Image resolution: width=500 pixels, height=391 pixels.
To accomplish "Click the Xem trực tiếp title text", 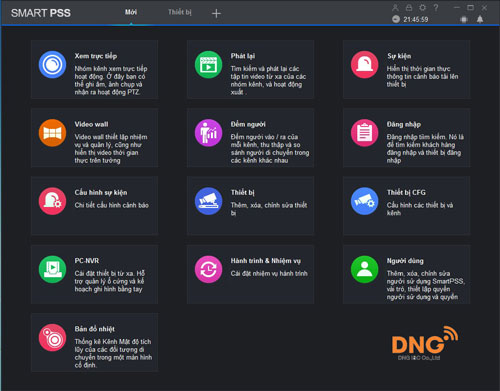I will 96,56.
